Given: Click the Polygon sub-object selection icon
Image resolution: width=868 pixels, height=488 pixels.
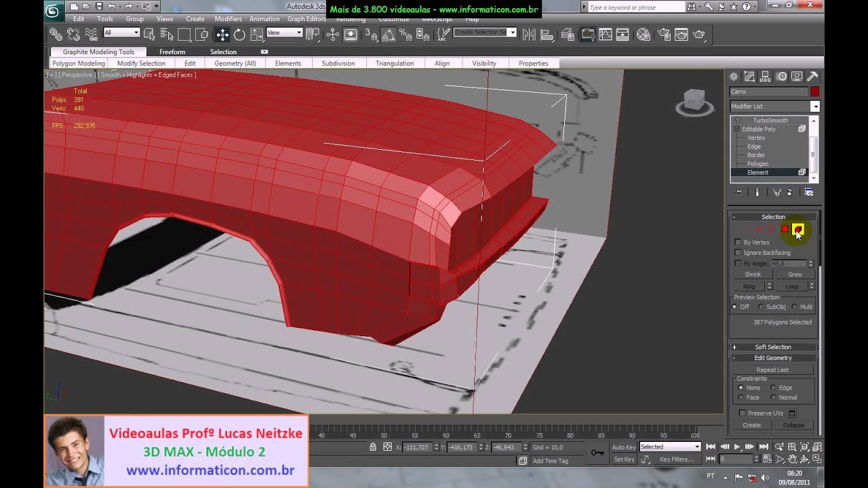Looking at the screenshot, I should pyautogui.click(x=785, y=230).
